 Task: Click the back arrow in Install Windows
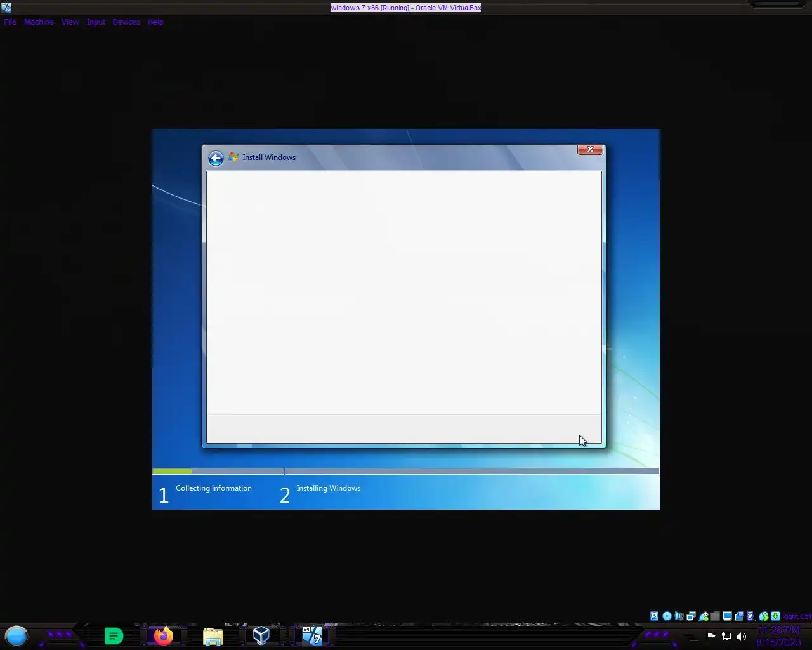[216, 158]
